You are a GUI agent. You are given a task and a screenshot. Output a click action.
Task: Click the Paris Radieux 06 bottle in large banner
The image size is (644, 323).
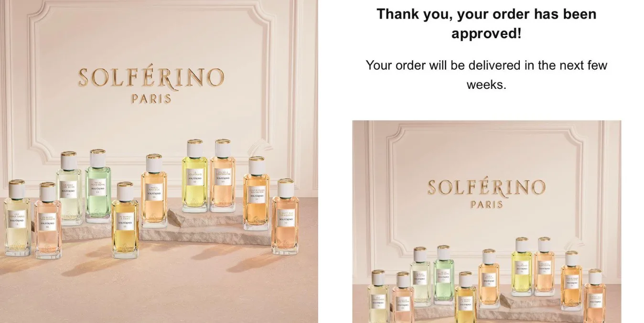pos(154,190)
